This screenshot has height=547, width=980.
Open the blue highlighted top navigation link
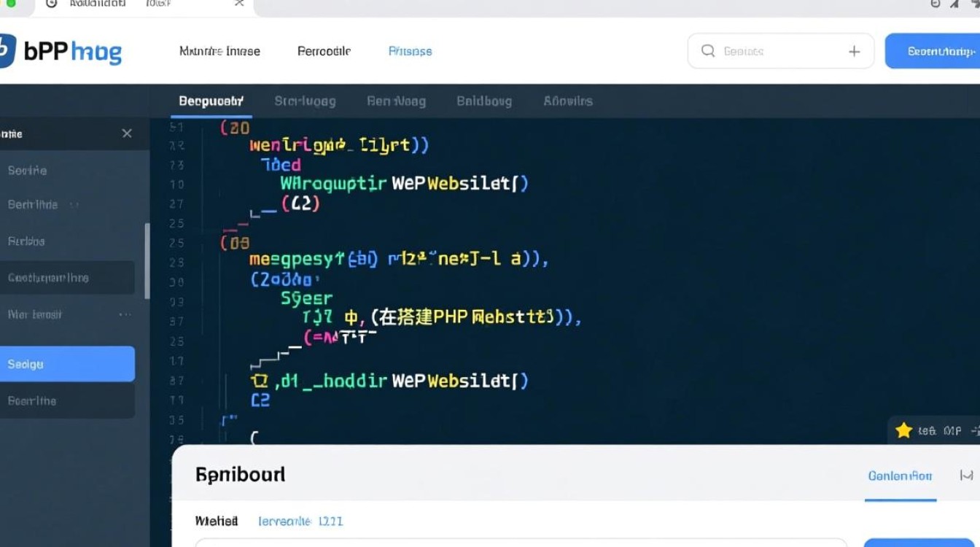coord(410,51)
